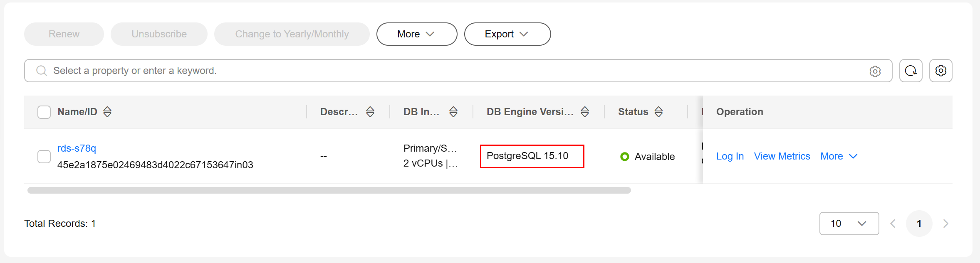Open the Export dropdown
The width and height of the screenshot is (980, 263).
coord(507,34)
